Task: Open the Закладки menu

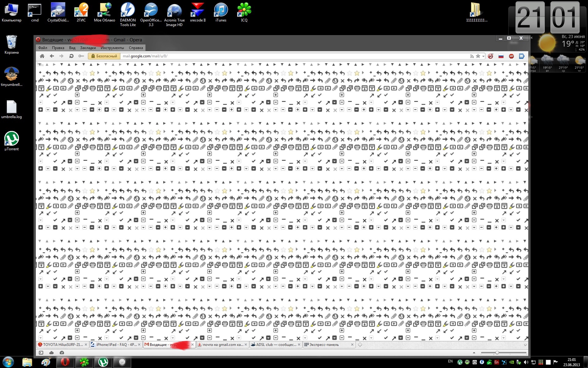Action: coord(88,48)
